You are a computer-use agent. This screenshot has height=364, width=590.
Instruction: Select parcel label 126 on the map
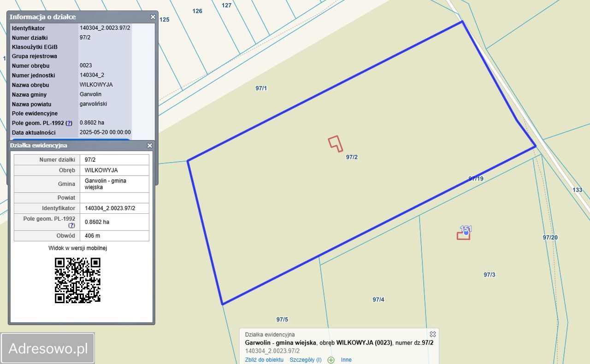pos(197,11)
